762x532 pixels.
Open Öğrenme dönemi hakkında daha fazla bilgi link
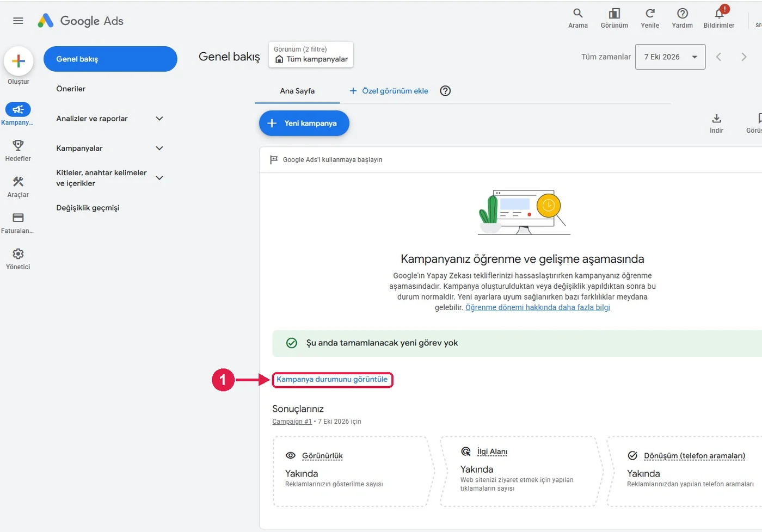(538, 307)
